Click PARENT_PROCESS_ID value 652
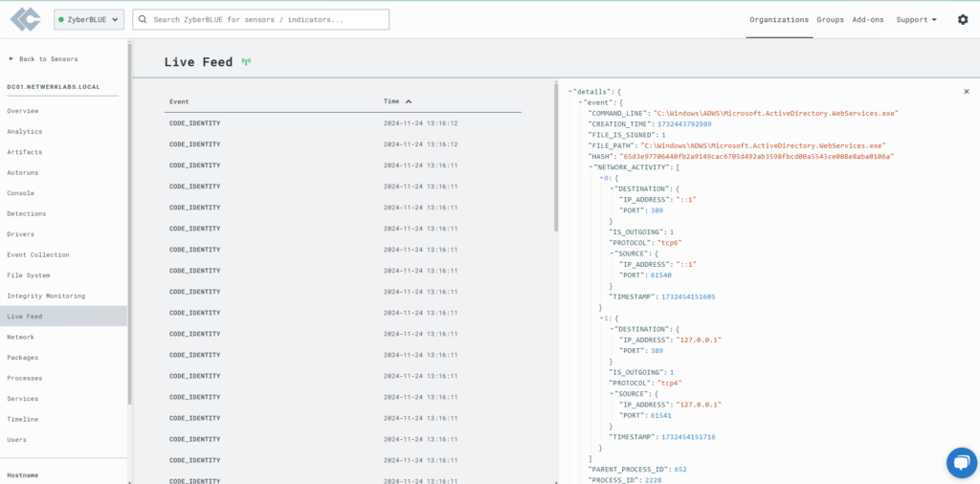Viewport: 980px width, 484px height. click(680, 469)
